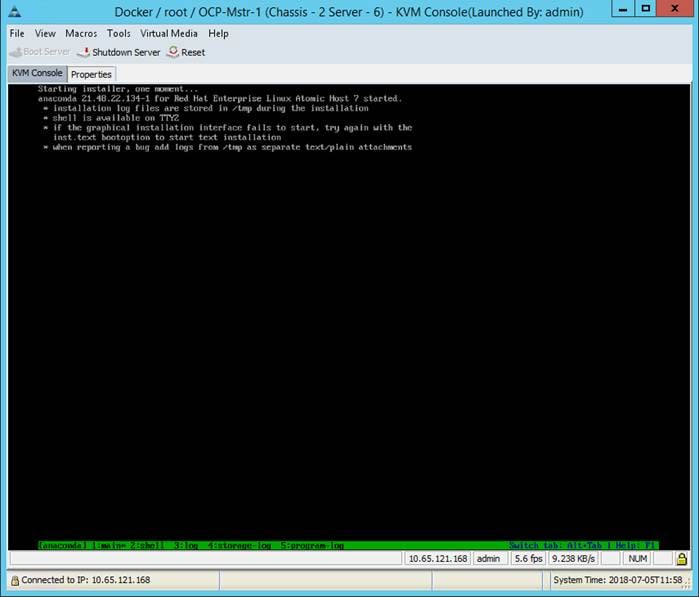
Task: Open the Virtual Media menu
Action: point(169,33)
